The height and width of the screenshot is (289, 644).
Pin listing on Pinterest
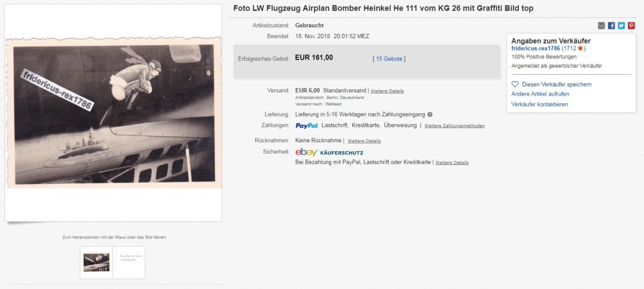631,26
